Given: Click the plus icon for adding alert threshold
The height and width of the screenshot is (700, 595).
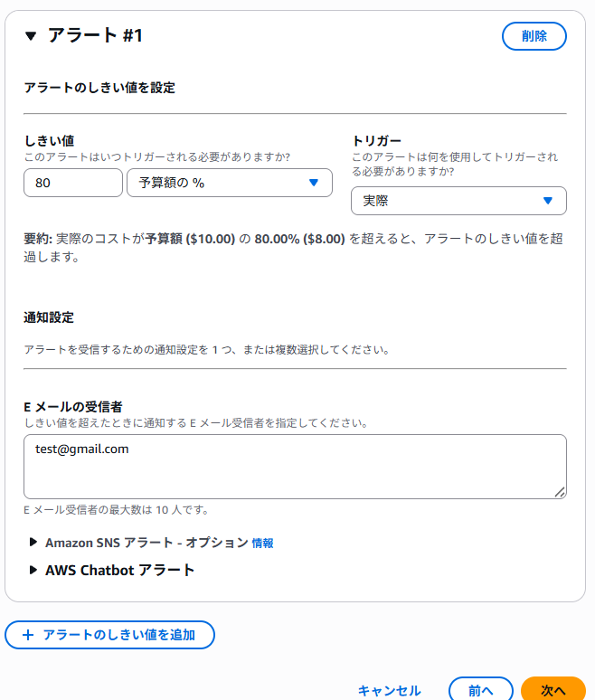Looking at the screenshot, I should point(28,635).
